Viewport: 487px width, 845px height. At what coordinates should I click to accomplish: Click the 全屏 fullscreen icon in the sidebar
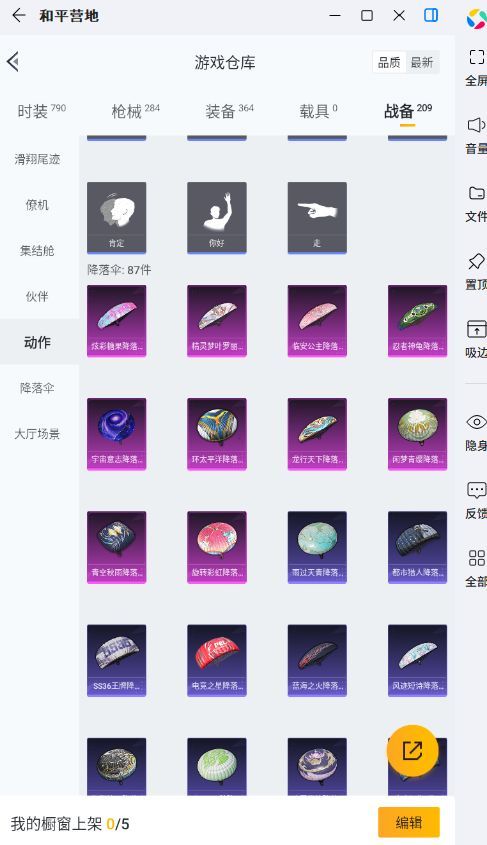coord(477,57)
